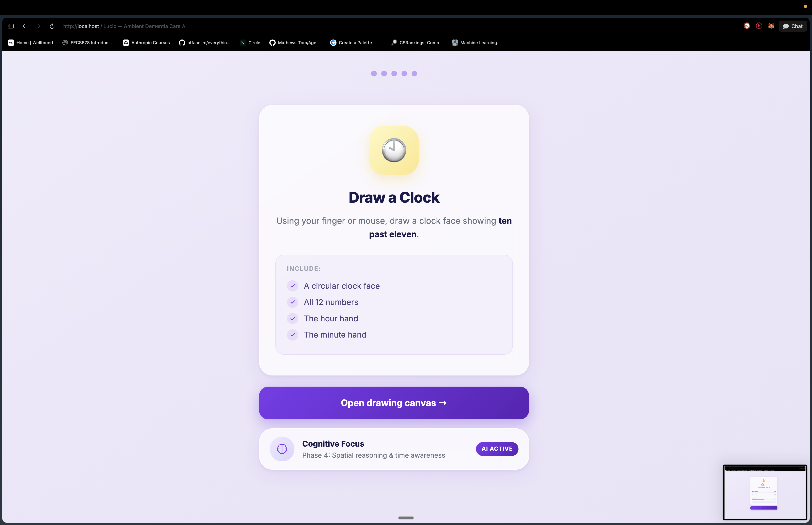Click the clock emoji icon tile
This screenshot has width=812, height=525.
(394, 150)
